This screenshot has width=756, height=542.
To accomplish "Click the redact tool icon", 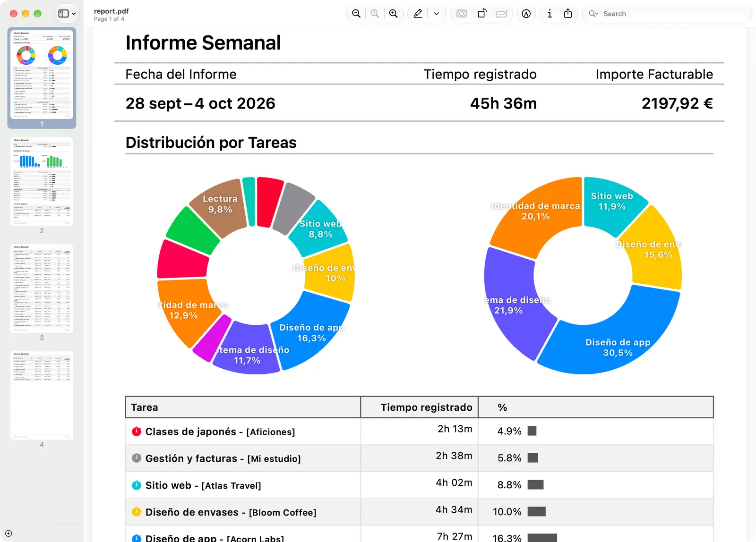I will (x=462, y=14).
